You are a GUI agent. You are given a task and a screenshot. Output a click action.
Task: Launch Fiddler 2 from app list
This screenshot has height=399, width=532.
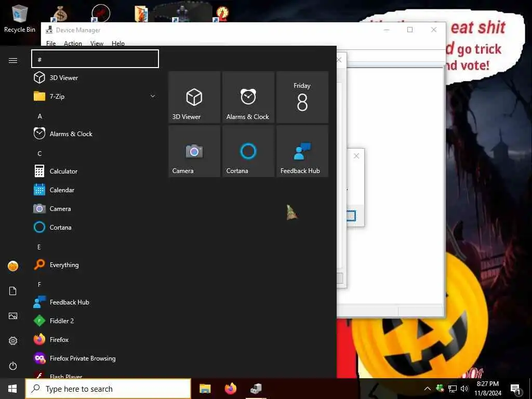click(95, 321)
